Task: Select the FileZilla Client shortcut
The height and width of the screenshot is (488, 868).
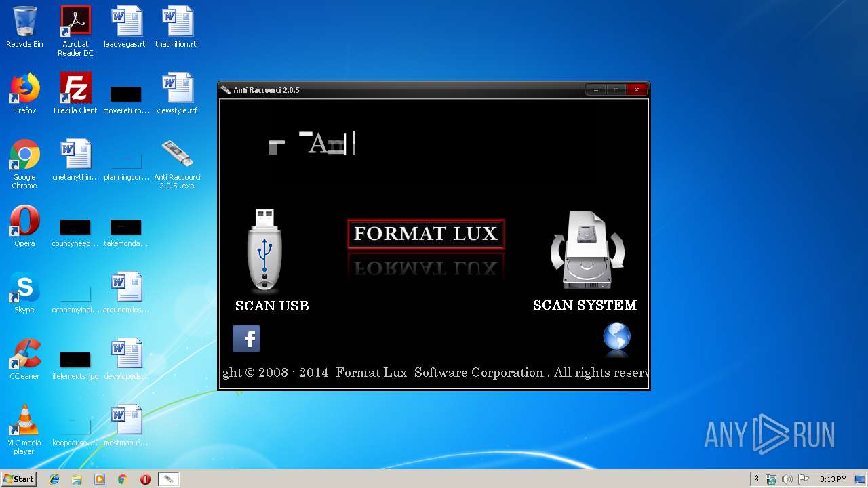Action: click(75, 94)
